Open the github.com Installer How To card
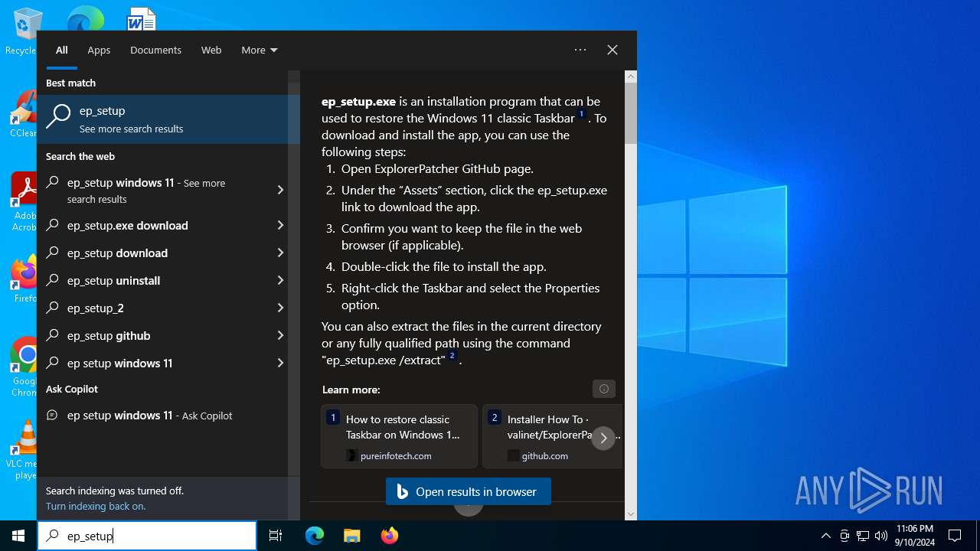 [552, 436]
